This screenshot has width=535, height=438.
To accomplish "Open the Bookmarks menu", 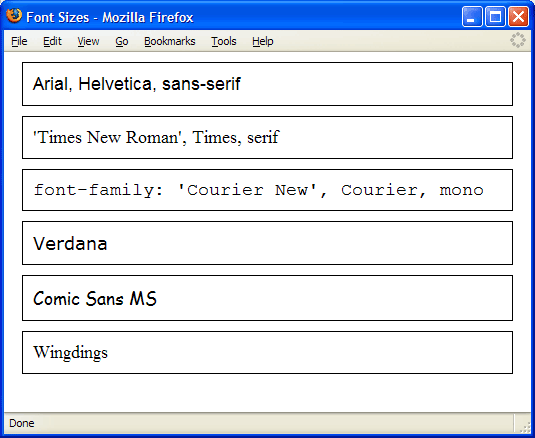I will tap(170, 41).
